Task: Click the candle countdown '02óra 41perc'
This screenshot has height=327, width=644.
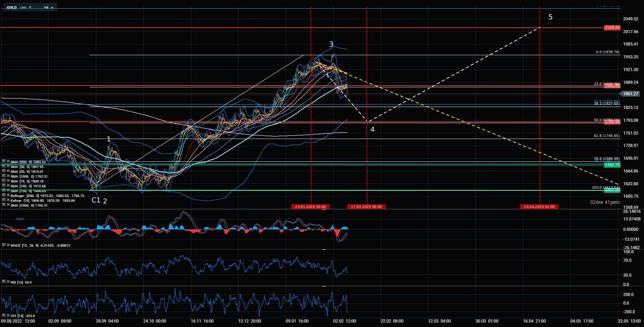Action: click(605, 202)
